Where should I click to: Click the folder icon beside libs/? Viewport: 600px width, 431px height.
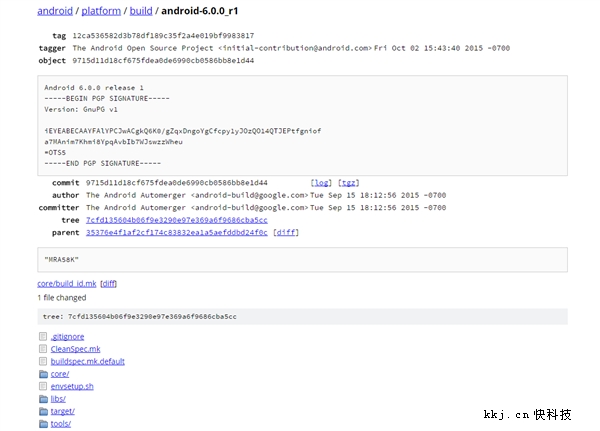(43, 399)
